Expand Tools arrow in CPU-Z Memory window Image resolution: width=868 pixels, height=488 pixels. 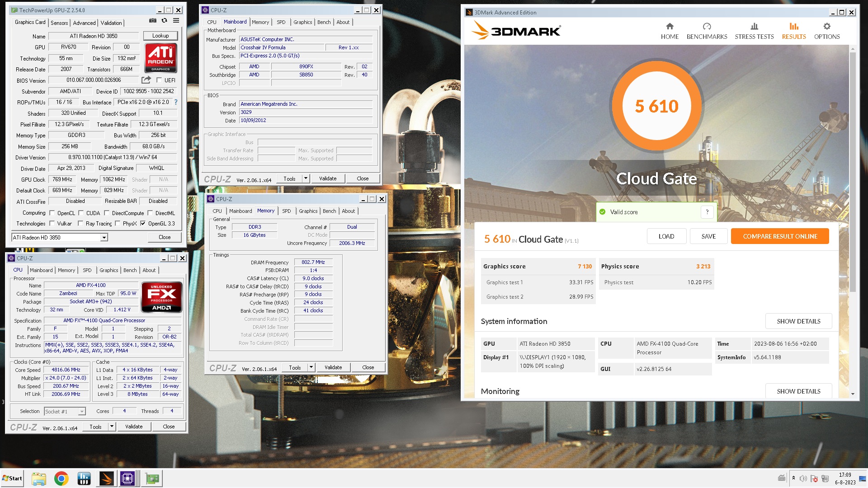pos(311,367)
